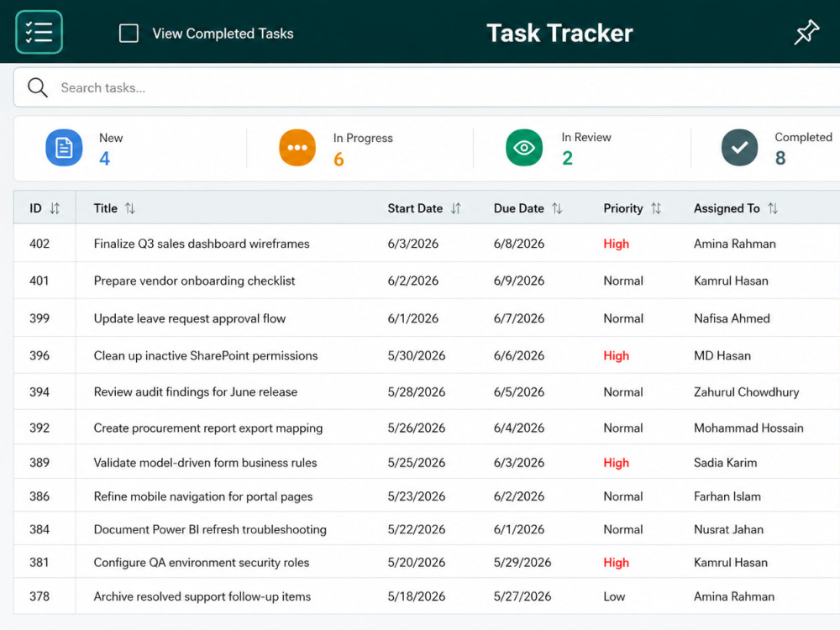
Task: Click due date 6/8/2026
Action: pyautogui.click(x=518, y=244)
